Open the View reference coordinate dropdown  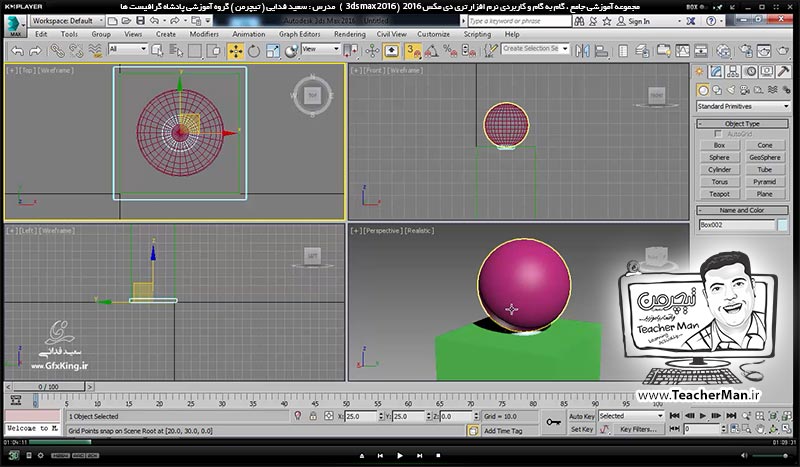tap(321, 49)
